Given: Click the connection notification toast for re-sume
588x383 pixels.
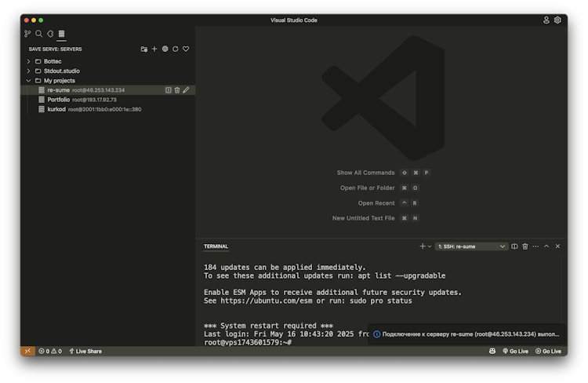Looking at the screenshot, I should click(x=467, y=334).
